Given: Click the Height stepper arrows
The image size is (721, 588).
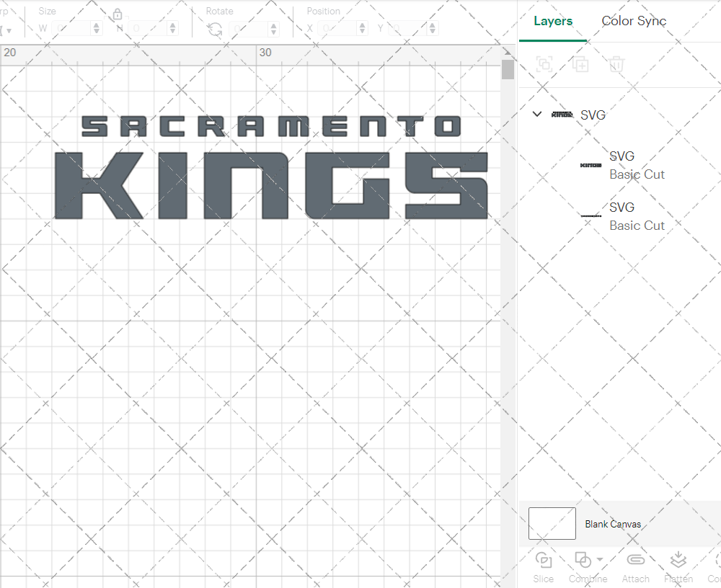Looking at the screenshot, I should (x=172, y=29).
